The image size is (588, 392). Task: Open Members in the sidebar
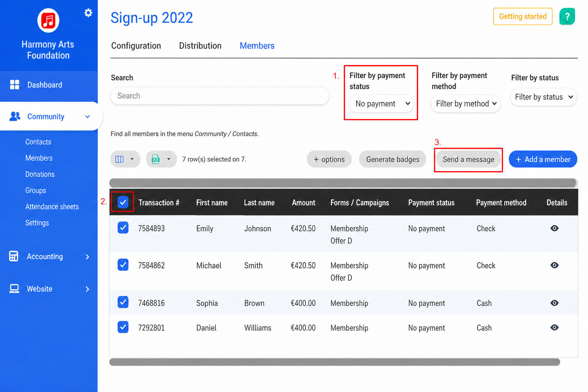pos(39,158)
